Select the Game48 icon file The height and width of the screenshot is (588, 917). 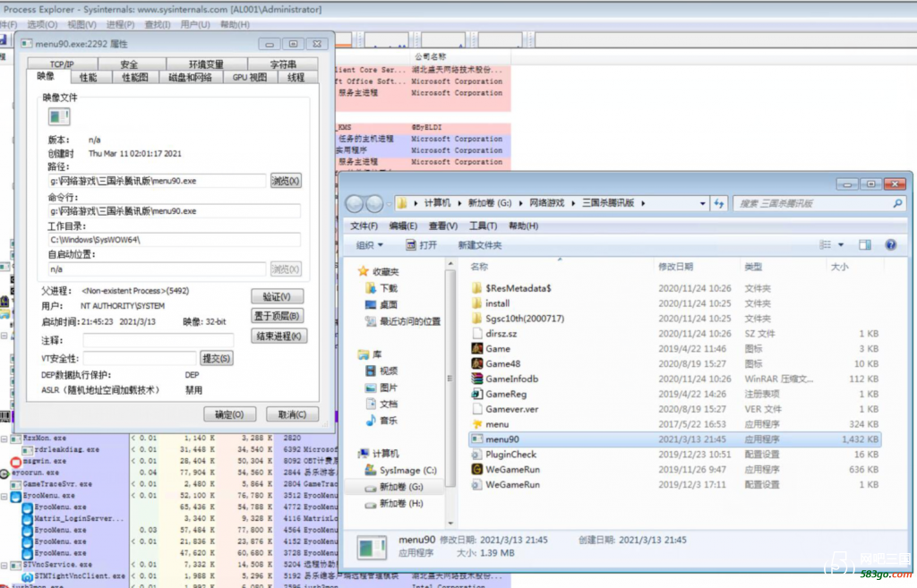click(x=476, y=363)
